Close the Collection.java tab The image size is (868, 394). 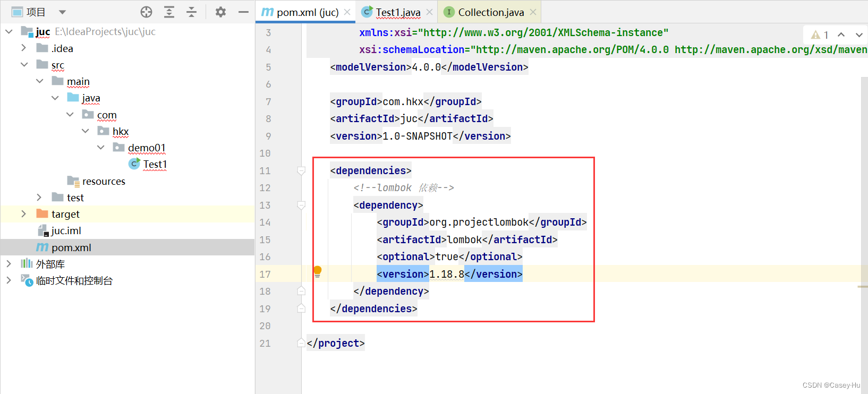pos(533,12)
